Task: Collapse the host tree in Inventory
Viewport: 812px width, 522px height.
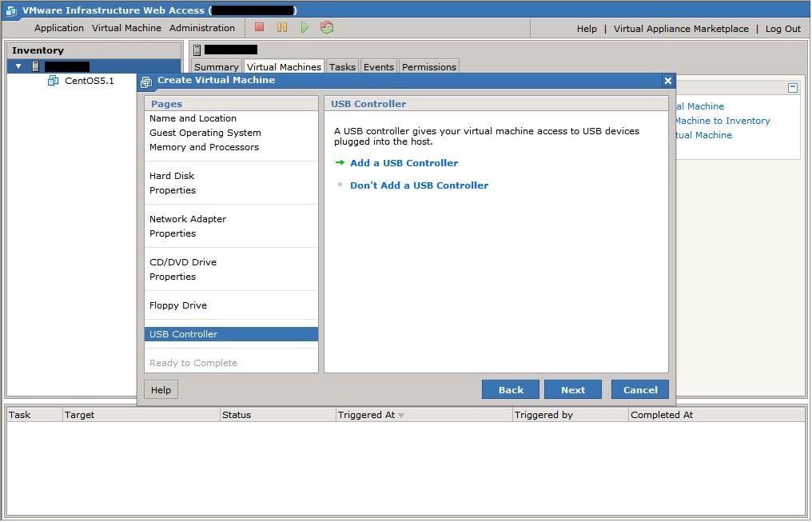Action: [x=18, y=66]
